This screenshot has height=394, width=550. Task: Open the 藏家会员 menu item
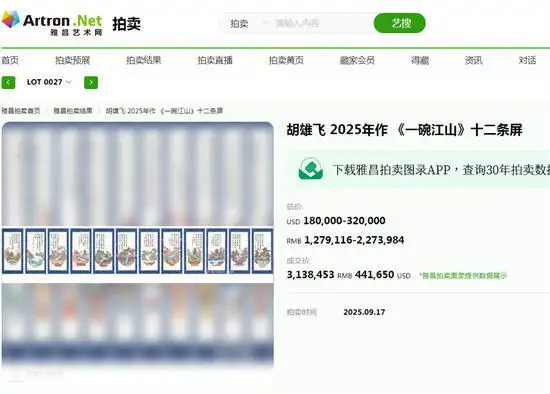[357, 60]
